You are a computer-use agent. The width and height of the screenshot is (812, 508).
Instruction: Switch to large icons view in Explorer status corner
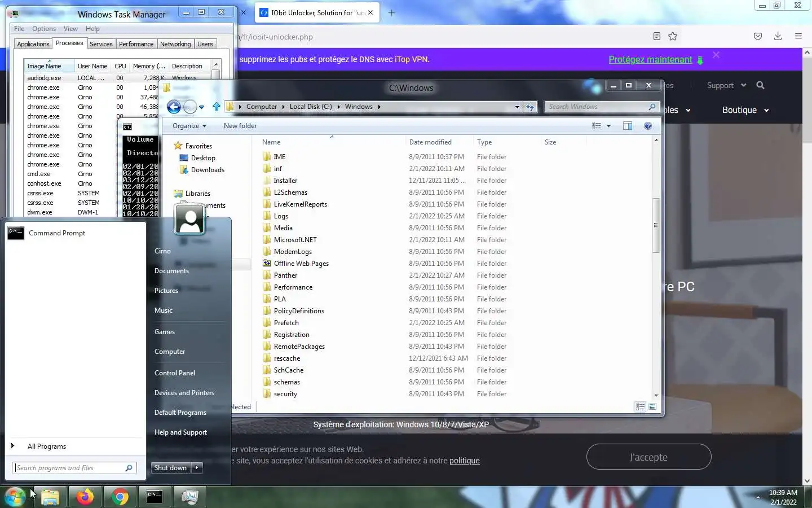click(x=652, y=406)
